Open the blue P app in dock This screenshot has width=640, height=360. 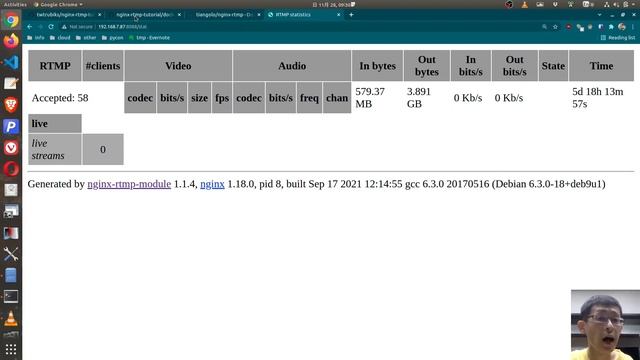[x=11, y=126]
